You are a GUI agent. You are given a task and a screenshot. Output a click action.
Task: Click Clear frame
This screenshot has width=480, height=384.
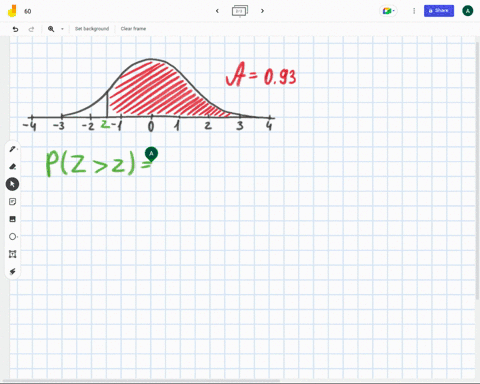(x=133, y=29)
